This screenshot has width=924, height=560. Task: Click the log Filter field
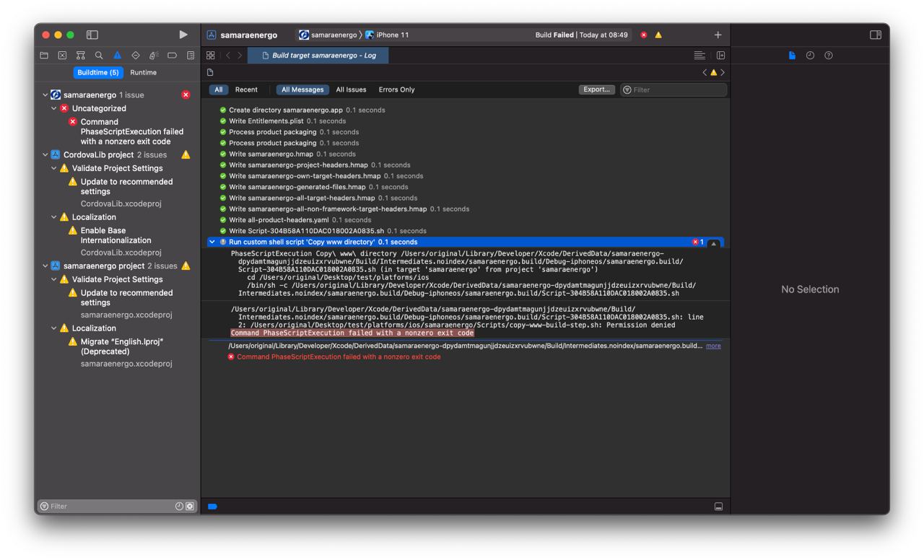coord(674,89)
